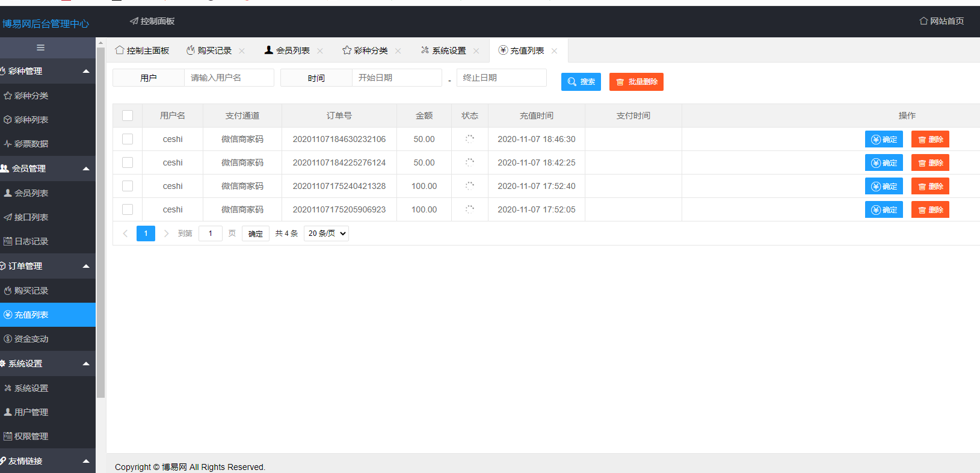Click the 购买记录 flame icon in sidebar
The width and height of the screenshot is (980, 473).
tap(8, 291)
